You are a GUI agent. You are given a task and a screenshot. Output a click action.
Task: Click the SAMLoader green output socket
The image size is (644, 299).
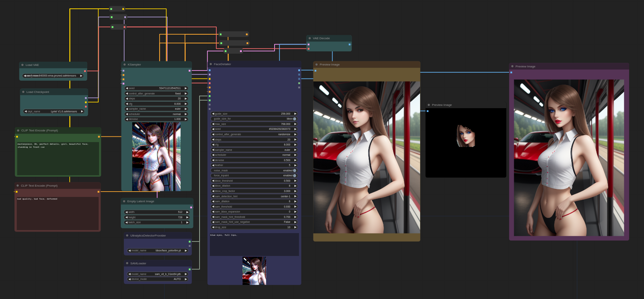tap(190, 269)
